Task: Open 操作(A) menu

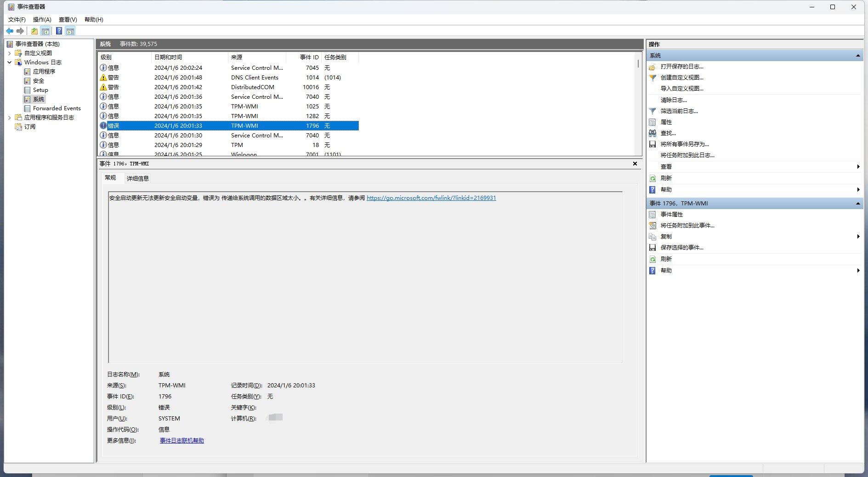Action: 42,19
